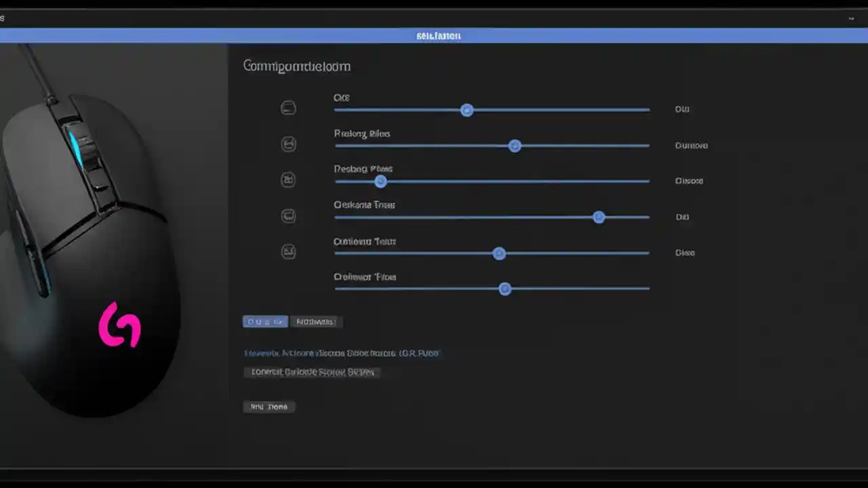Click the handle of the topmost slider
The height and width of the screenshot is (488, 868).
(467, 110)
